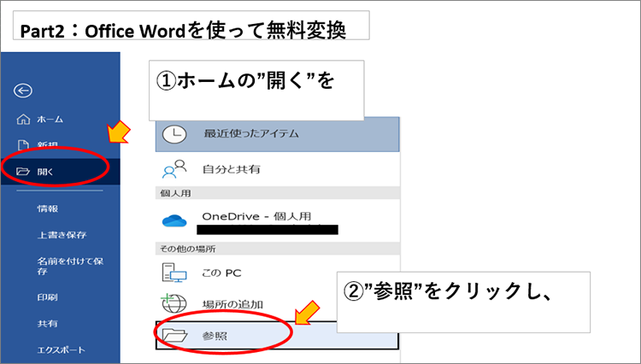Screen dimensions: 641x364
Task: Click the people icon for shared files
Action: (x=174, y=169)
